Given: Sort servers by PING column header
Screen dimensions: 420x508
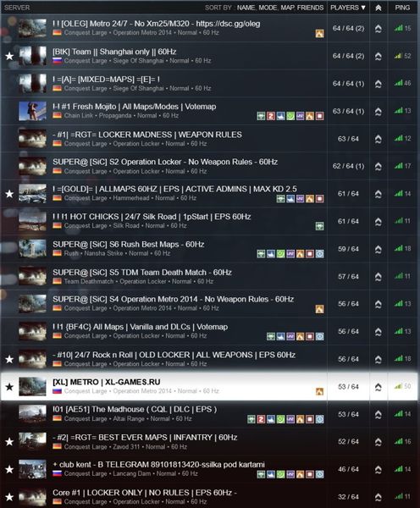Looking at the screenshot, I should 402,8.
